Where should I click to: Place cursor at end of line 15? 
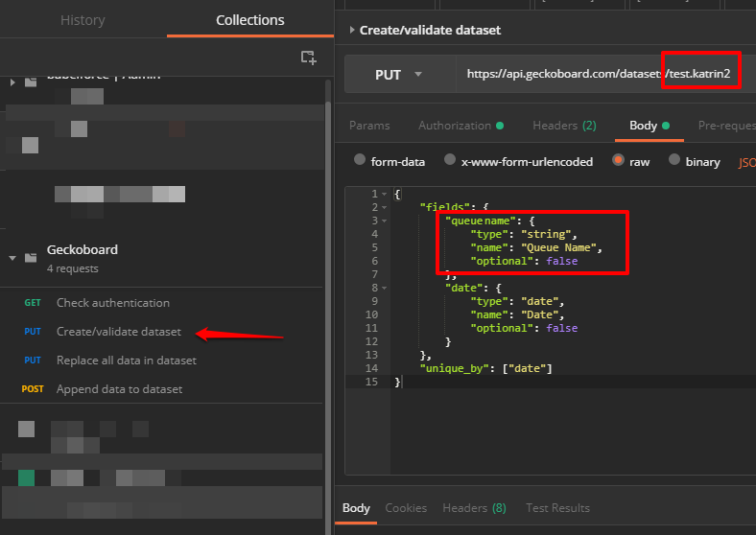(402, 383)
